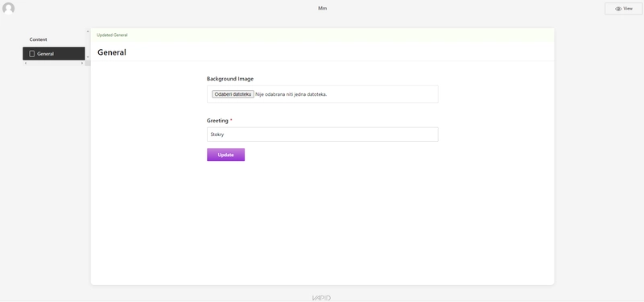Click the sidebar scroll down arrow
This screenshot has width=644, height=302.
[x=88, y=57]
